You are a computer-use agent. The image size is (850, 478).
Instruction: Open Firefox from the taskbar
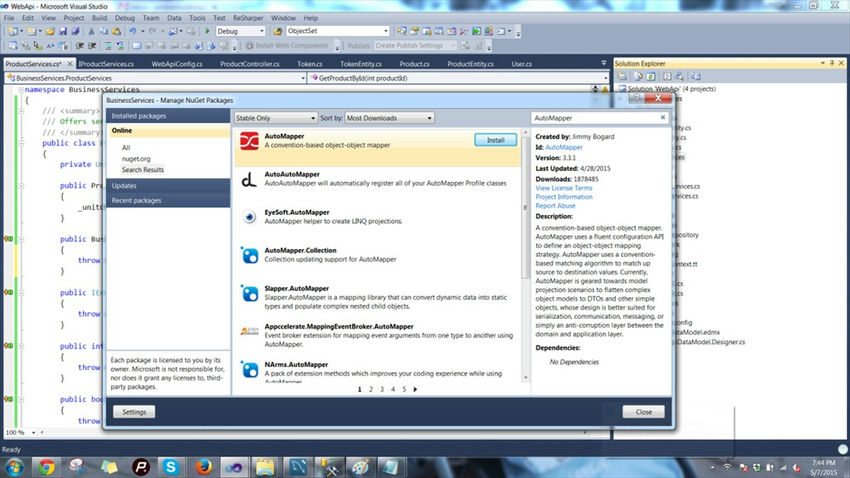(x=203, y=467)
